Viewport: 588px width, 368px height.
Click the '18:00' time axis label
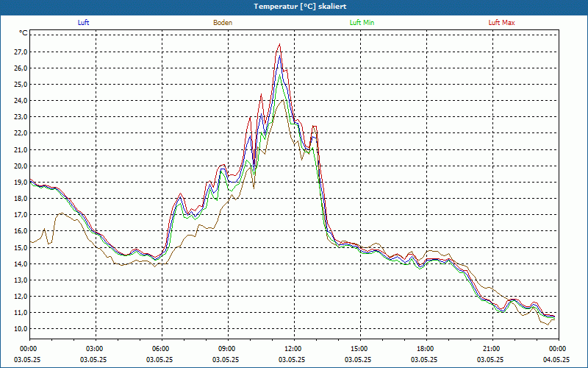point(426,349)
